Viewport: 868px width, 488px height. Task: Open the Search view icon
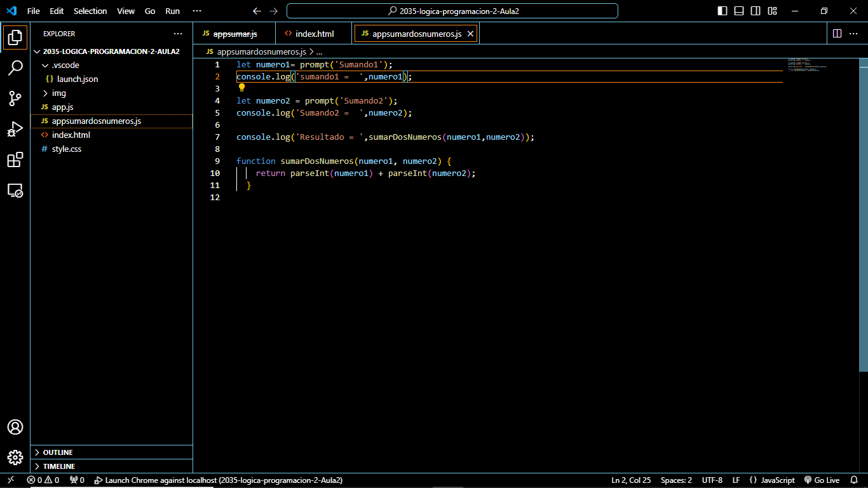coord(15,68)
